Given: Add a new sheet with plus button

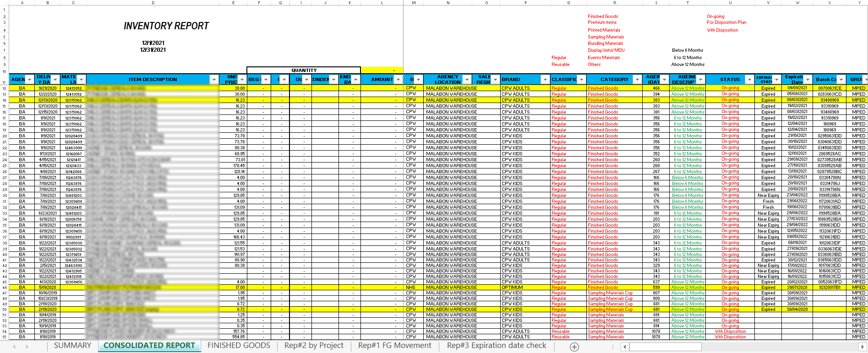Looking at the screenshot, I should (574, 347).
